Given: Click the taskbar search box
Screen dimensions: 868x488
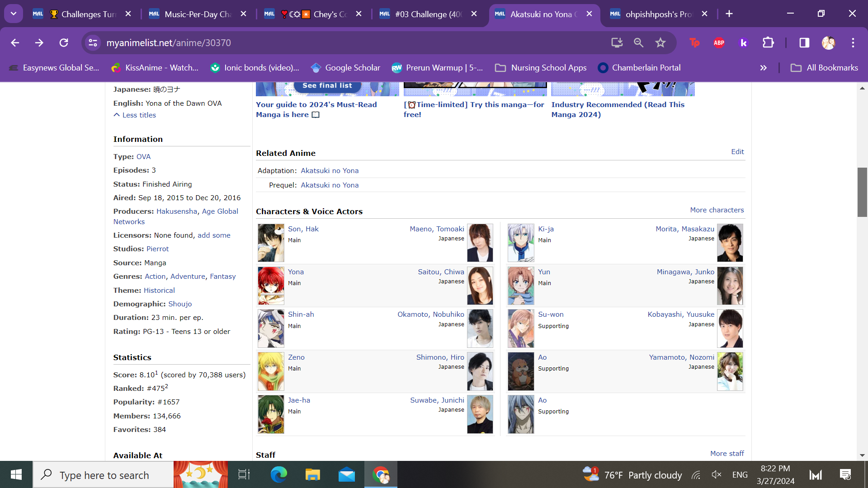Looking at the screenshot, I should pyautogui.click(x=103, y=474).
